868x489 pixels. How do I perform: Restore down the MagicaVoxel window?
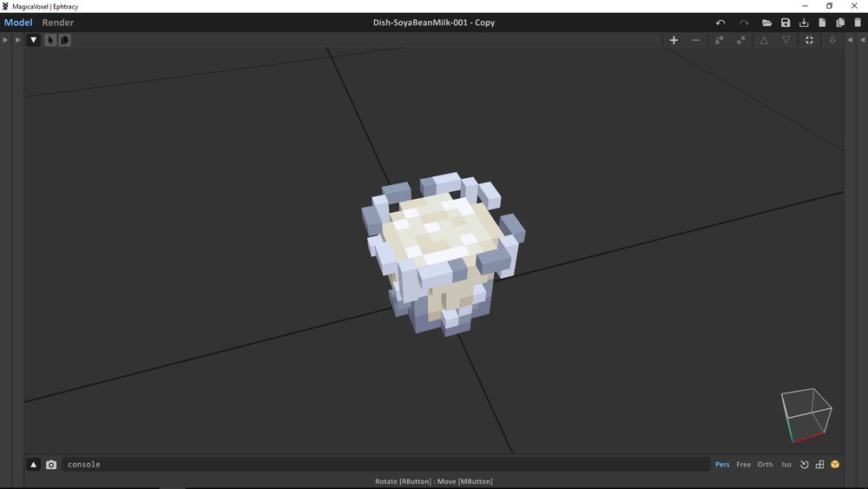[829, 6]
